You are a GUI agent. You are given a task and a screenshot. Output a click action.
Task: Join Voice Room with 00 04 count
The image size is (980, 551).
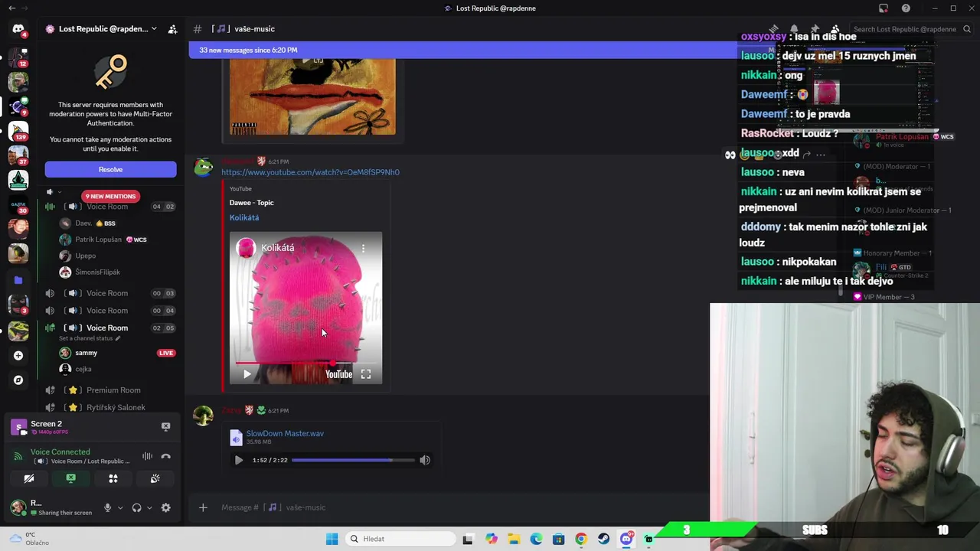111,311
